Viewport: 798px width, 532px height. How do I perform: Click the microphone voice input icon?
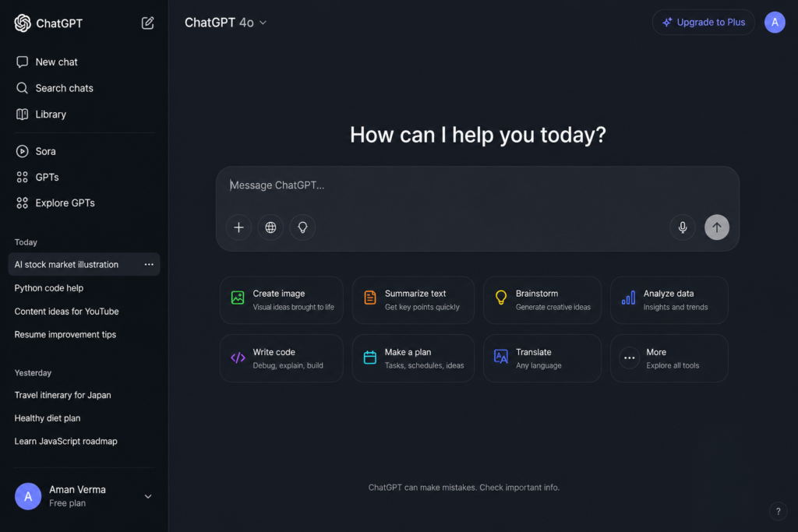[x=683, y=227]
